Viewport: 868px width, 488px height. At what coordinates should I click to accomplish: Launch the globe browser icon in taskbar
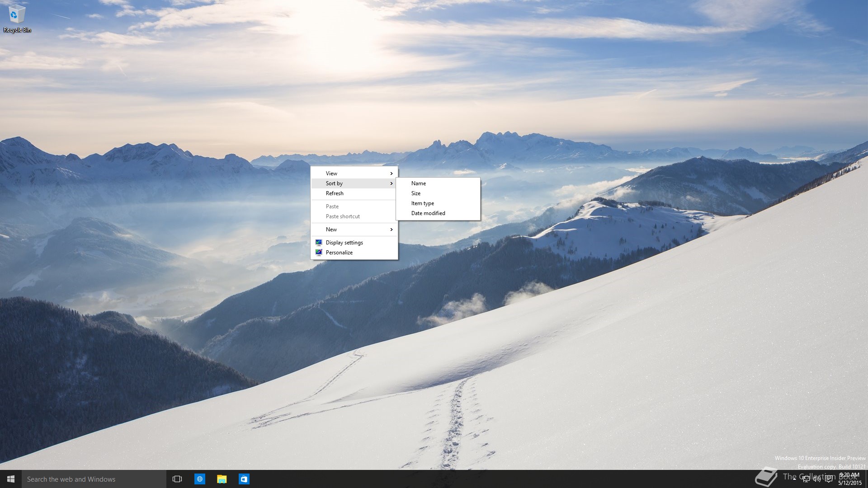199,479
